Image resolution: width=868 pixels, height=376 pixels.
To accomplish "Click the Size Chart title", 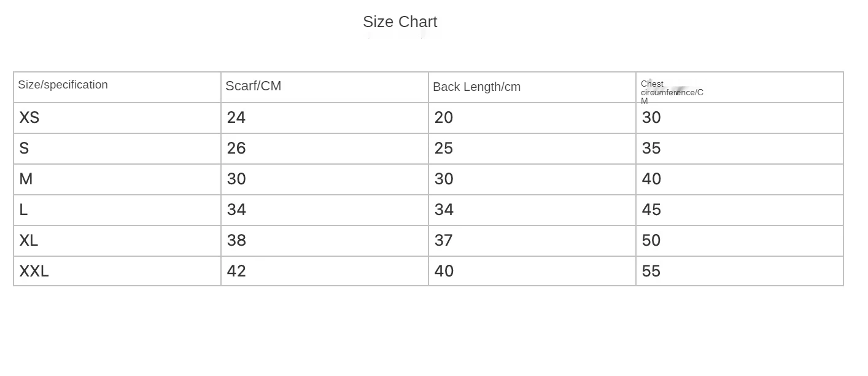I will pyautogui.click(x=400, y=22).
